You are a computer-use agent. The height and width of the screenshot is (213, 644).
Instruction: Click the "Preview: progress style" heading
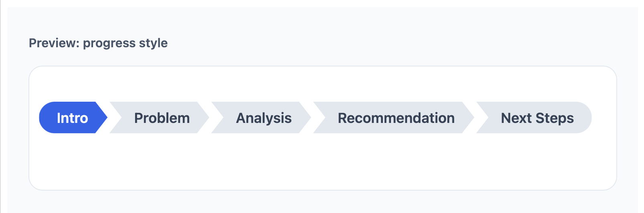(x=98, y=43)
